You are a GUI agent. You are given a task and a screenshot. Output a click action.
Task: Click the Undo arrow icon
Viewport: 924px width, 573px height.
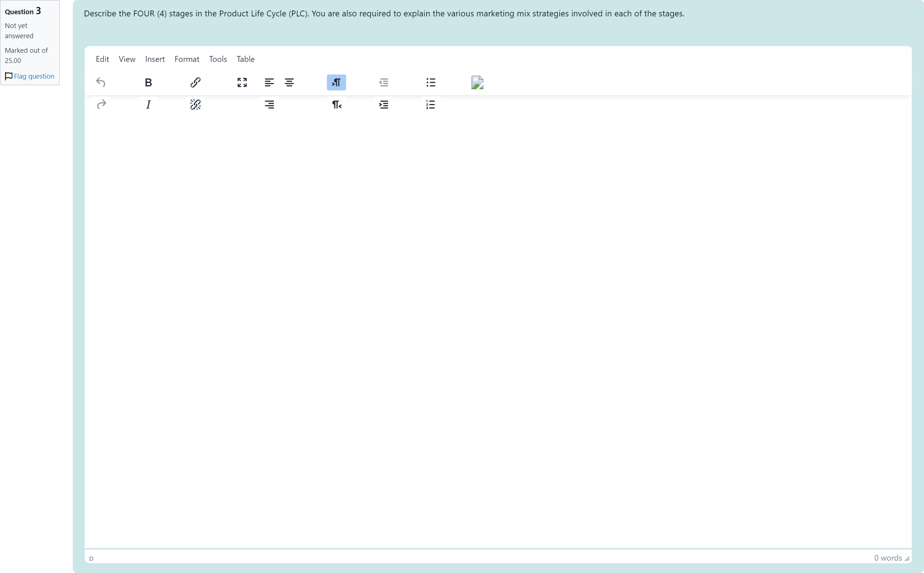click(x=101, y=82)
